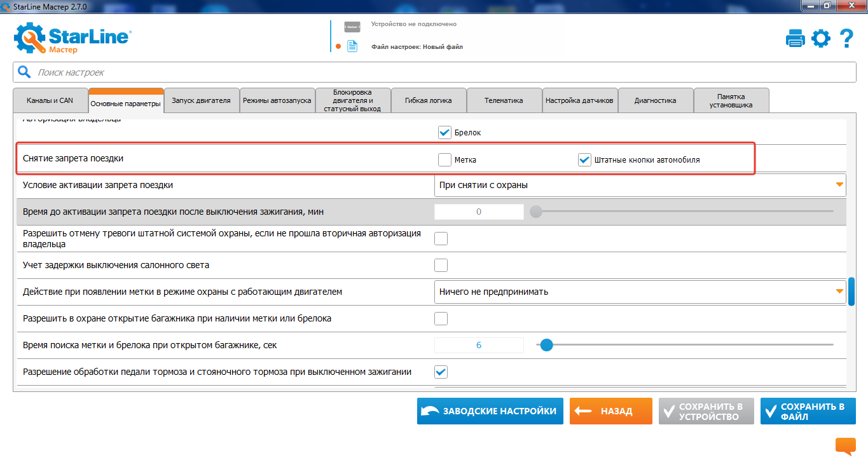The image size is (868, 460).
Task: Click value field showing 6 seconds
Action: tap(479, 345)
